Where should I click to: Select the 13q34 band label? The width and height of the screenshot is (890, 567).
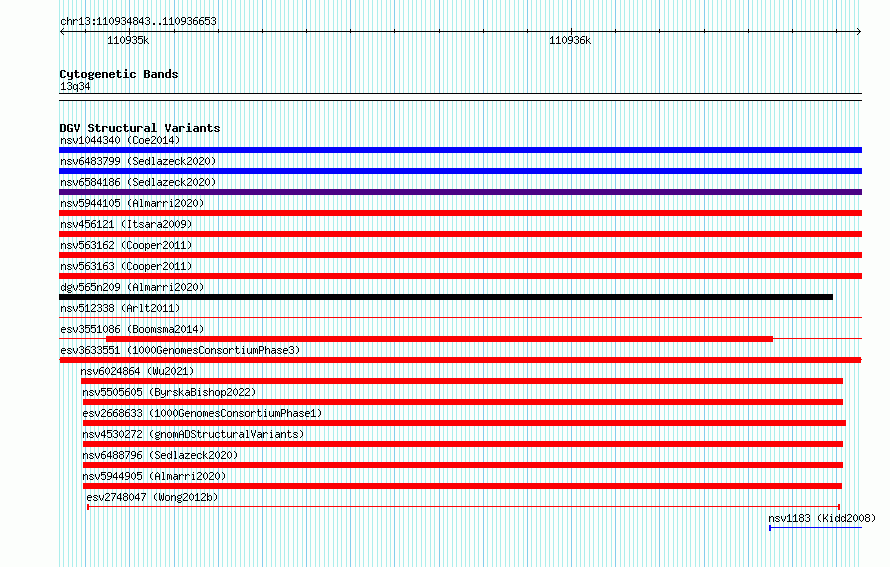point(75,86)
